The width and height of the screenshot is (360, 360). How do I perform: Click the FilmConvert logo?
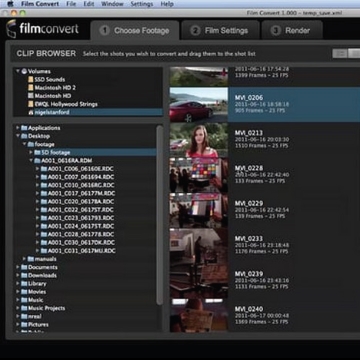coord(42,29)
